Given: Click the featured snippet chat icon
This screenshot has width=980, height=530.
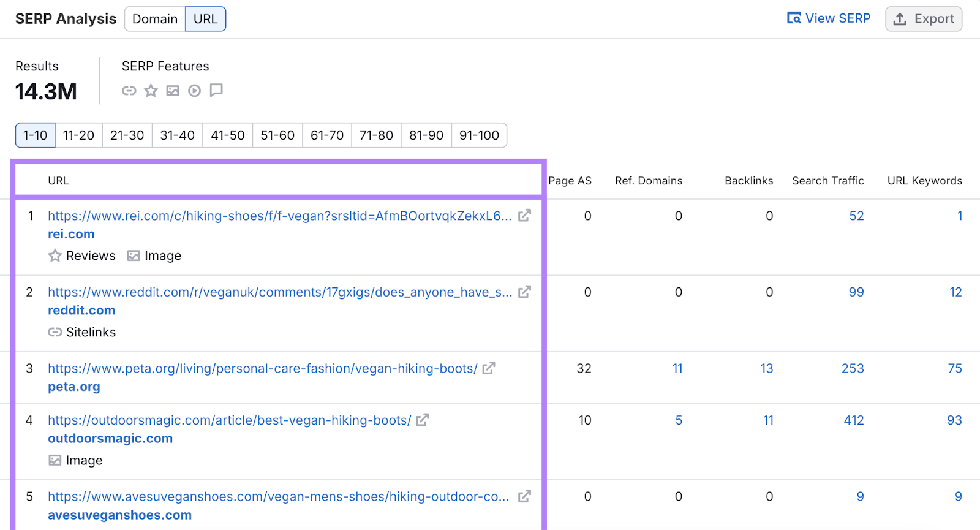Looking at the screenshot, I should click(x=216, y=91).
